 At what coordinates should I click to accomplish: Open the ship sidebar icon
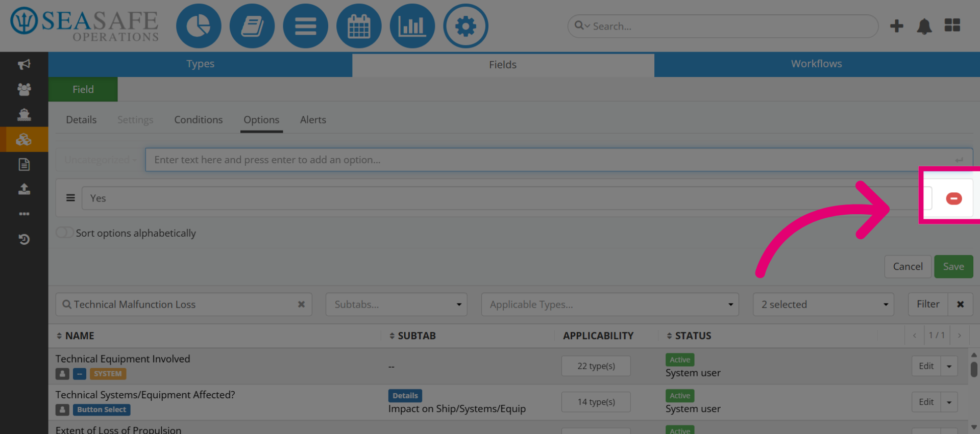[24, 114]
